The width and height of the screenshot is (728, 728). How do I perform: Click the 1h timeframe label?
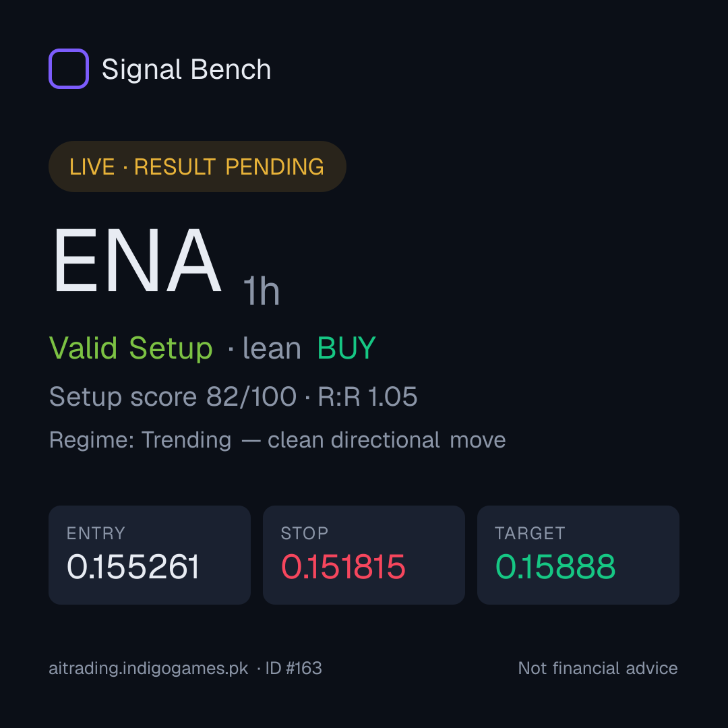tap(262, 291)
